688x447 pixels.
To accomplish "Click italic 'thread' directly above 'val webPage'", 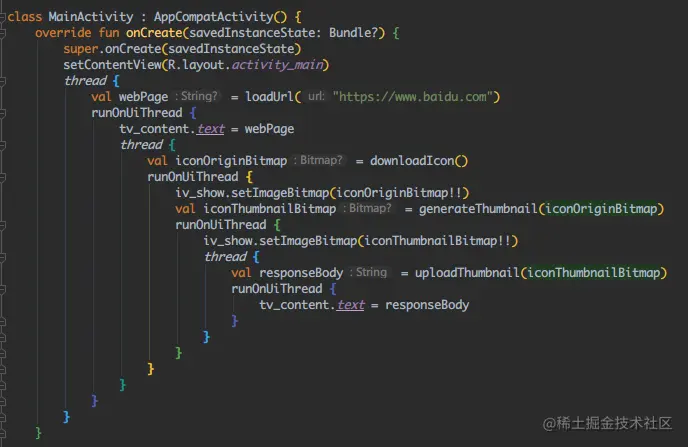I will tap(85, 81).
